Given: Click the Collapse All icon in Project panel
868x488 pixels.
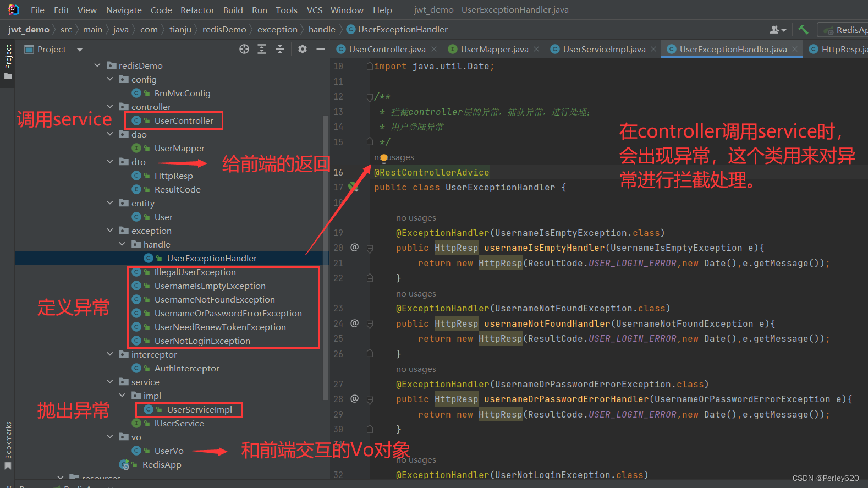Looking at the screenshot, I should (280, 49).
